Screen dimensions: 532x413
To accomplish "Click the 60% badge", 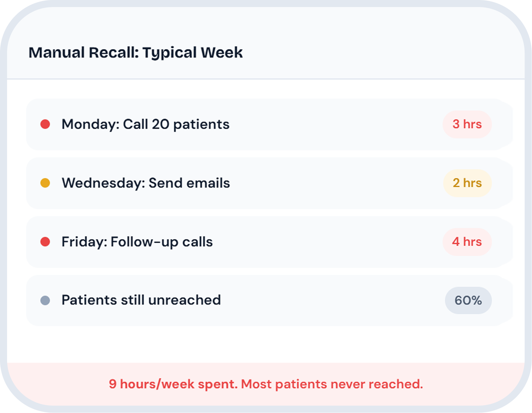I will click(468, 301).
